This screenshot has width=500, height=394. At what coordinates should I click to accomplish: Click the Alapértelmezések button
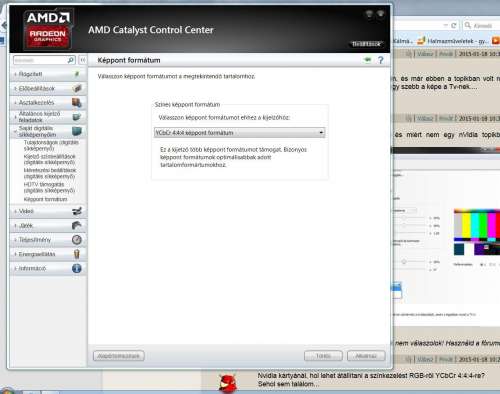119,356
